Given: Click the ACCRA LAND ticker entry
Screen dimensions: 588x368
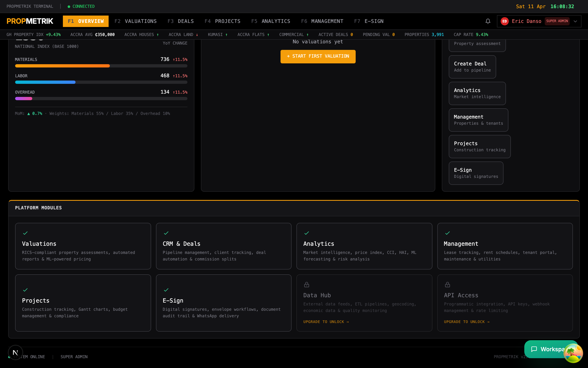Looking at the screenshot, I should point(183,35).
